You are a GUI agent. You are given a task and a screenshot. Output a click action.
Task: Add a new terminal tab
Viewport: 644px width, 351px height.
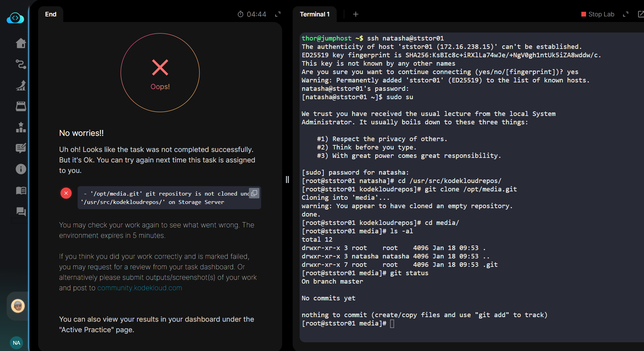point(356,14)
